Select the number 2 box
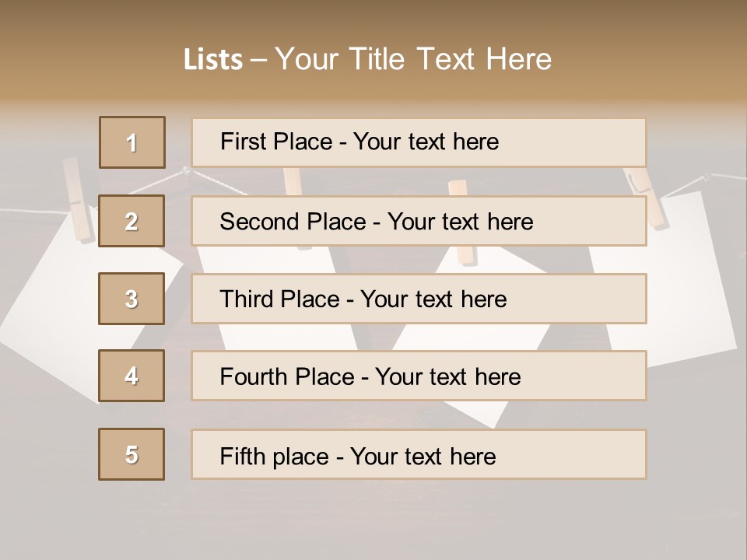 [132, 221]
